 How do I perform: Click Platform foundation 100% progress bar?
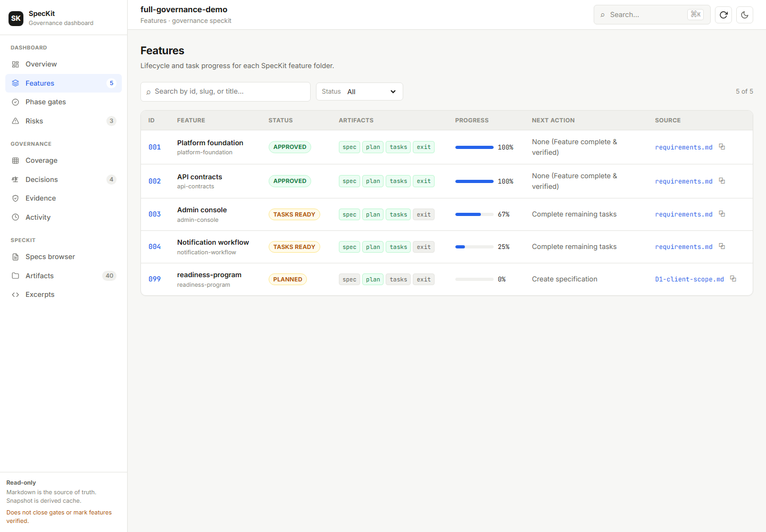coord(474,147)
